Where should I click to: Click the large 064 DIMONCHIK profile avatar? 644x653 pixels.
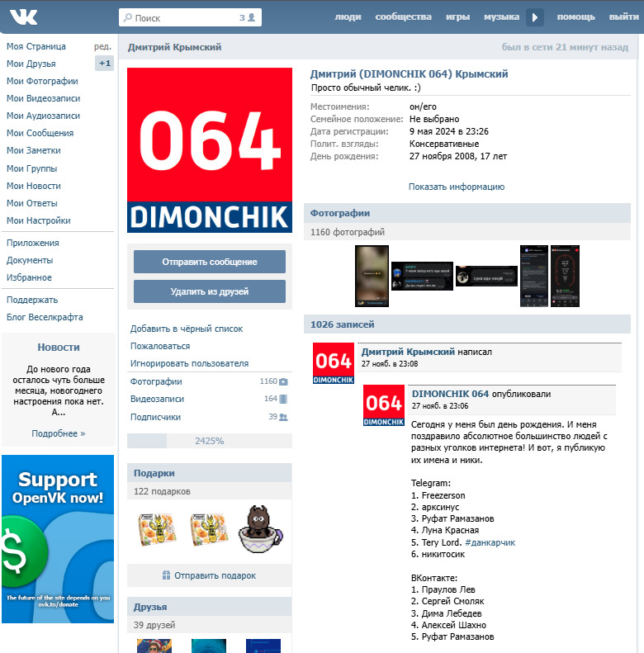(x=210, y=150)
